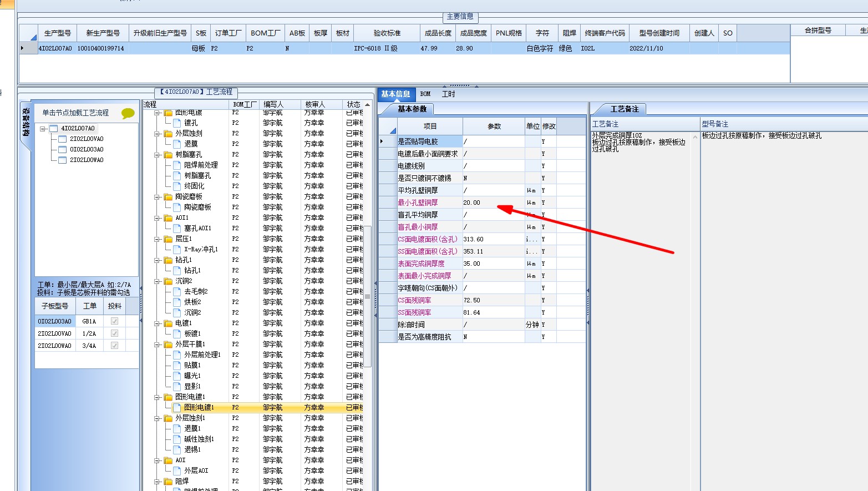Screen dimensions: 868x491
Task: Select the 工艺备注 tab
Action: 625,109
